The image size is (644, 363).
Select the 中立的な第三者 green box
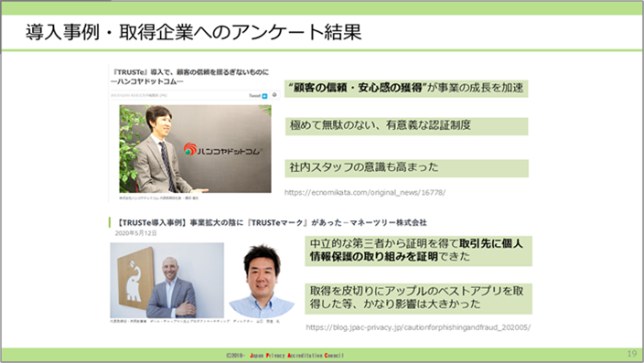[x=418, y=251]
